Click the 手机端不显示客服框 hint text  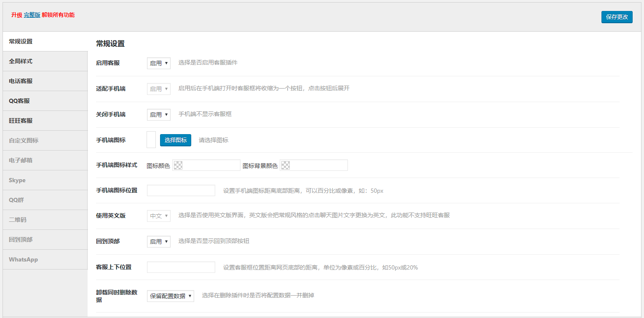point(205,114)
